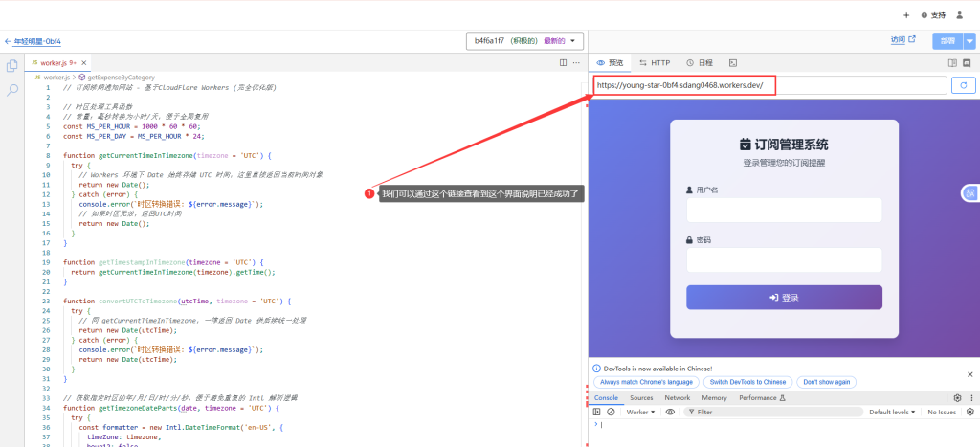Click the terminal icon tab in preview panel

733,62
